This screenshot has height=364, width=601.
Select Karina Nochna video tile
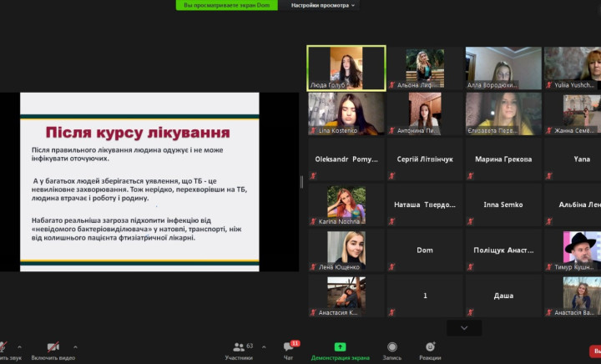coord(346,205)
